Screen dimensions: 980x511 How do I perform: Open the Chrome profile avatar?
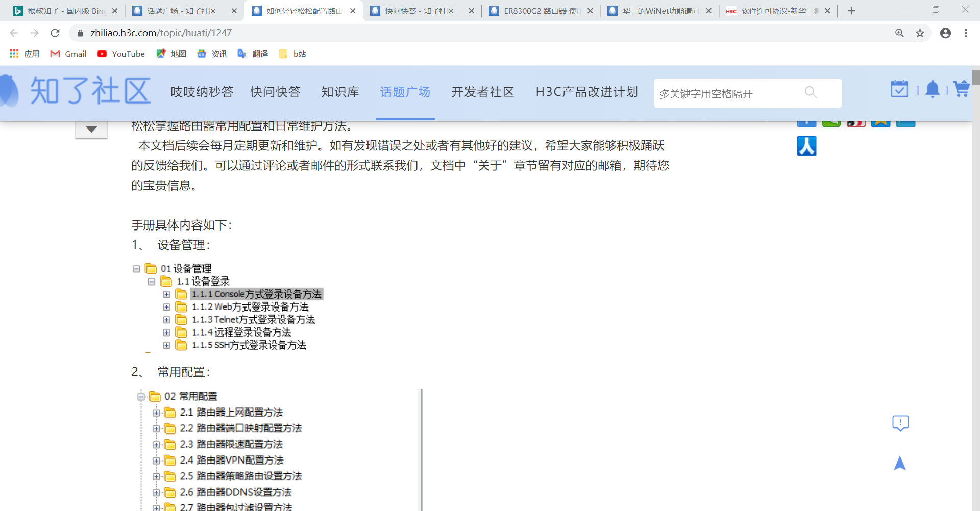[945, 33]
